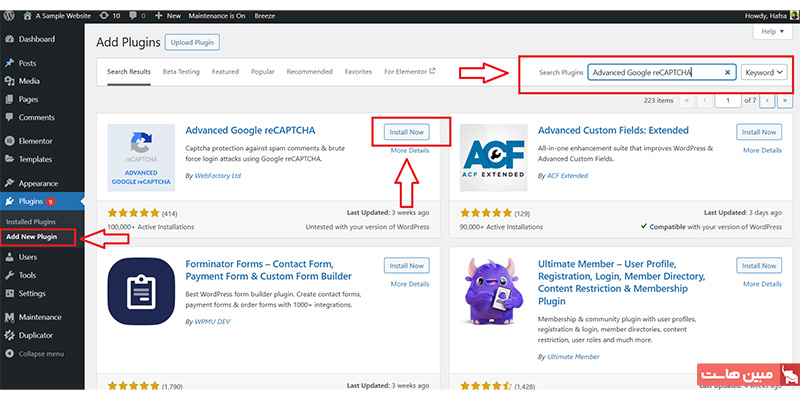Open Dashboard from the sidebar
800x400 pixels.
(37, 39)
